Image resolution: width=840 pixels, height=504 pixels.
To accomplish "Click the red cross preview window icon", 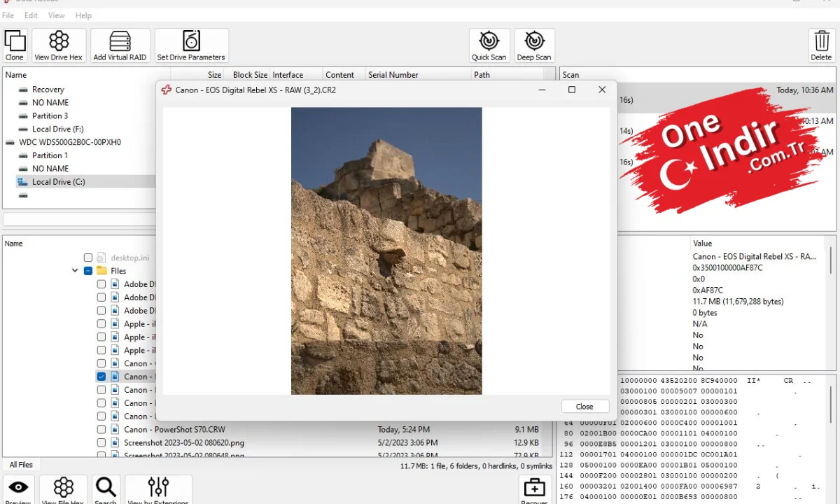I will [167, 90].
